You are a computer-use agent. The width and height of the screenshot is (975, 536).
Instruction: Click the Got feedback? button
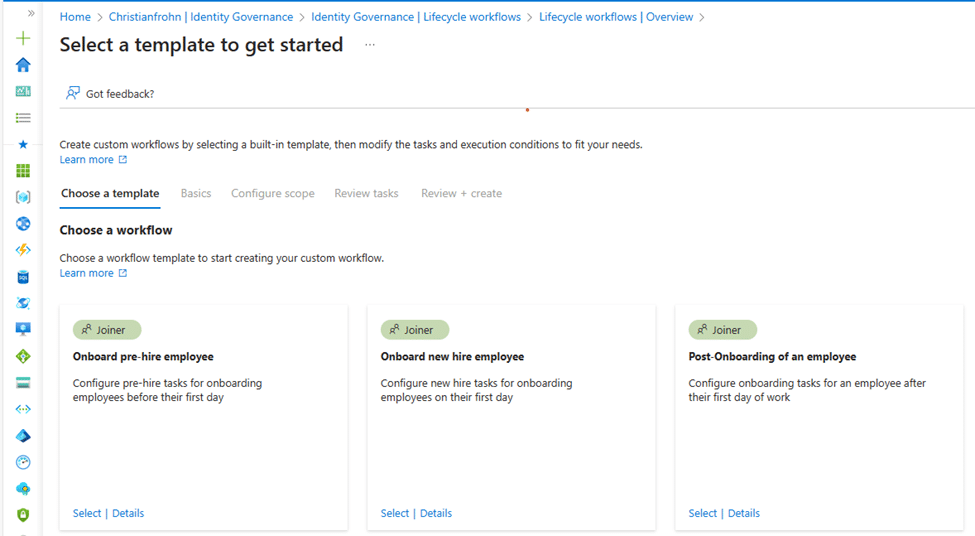(x=110, y=94)
